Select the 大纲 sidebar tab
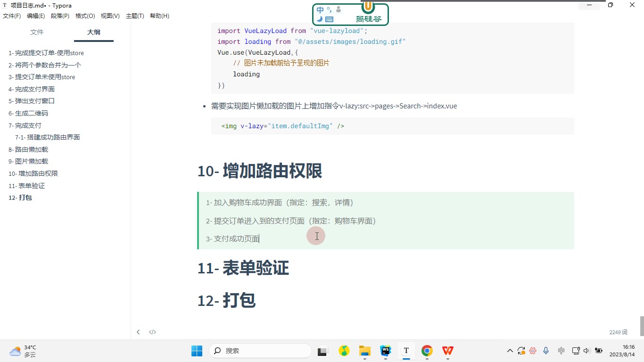This screenshot has width=644, height=362. [x=93, y=32]
